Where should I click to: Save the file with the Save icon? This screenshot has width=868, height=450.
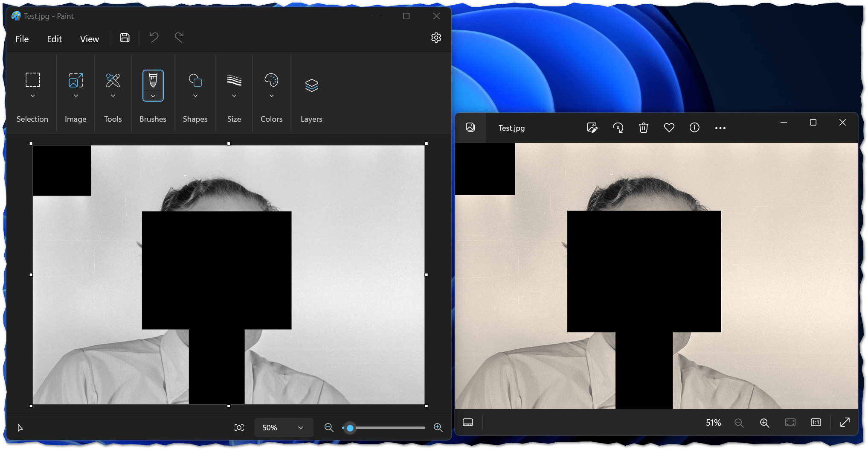click(x=124, y=38)
